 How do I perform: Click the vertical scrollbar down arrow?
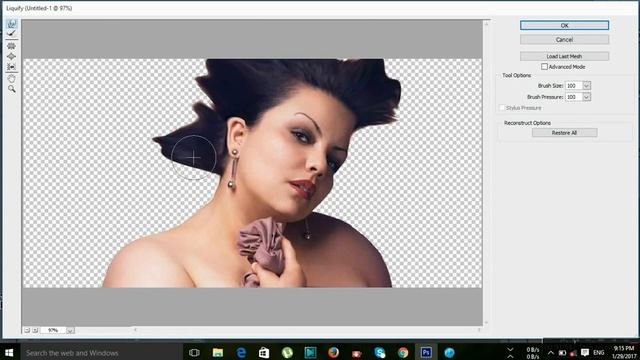486,322
